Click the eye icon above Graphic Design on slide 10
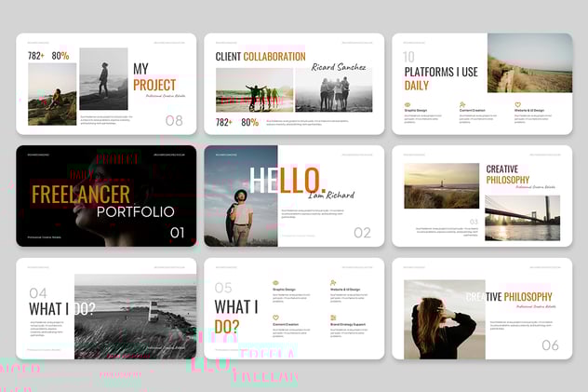The width and height of the screenshot is (588, 392). [407, 104]
